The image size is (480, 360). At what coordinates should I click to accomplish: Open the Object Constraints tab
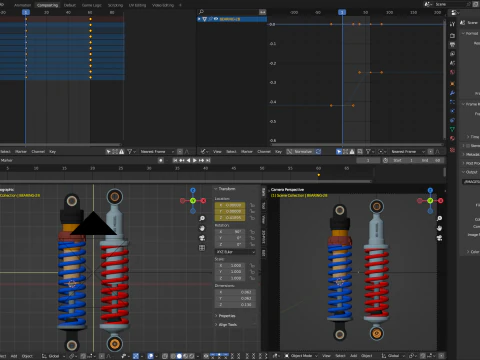(x=452, y=120)
